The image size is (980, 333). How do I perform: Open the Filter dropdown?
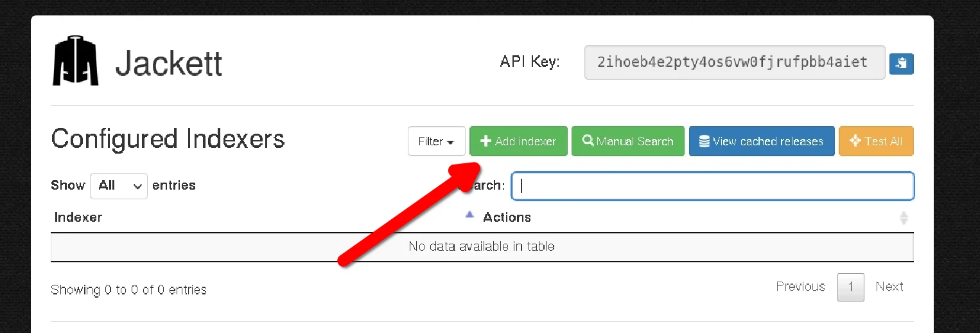coord(436,141)
